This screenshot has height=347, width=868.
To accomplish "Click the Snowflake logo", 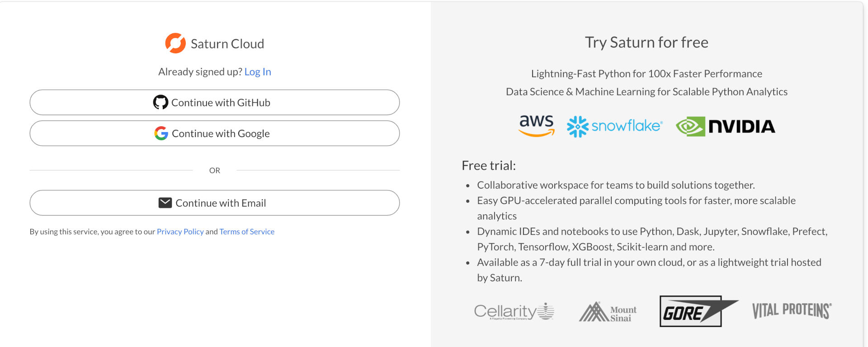I will tap(615, 126).
